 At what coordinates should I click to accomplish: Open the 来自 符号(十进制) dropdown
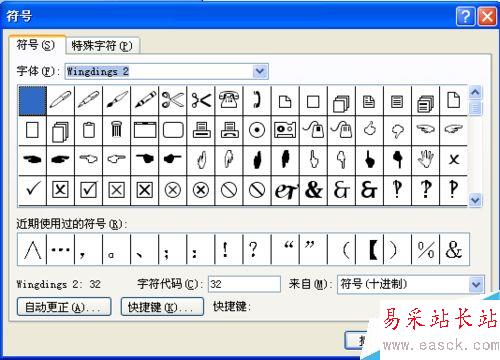pos(476,285)
